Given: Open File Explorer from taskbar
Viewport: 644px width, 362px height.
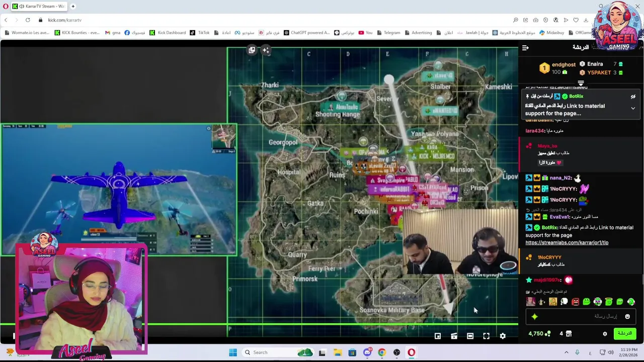Looking at the screenshot, I should click(x=337, y=352).
